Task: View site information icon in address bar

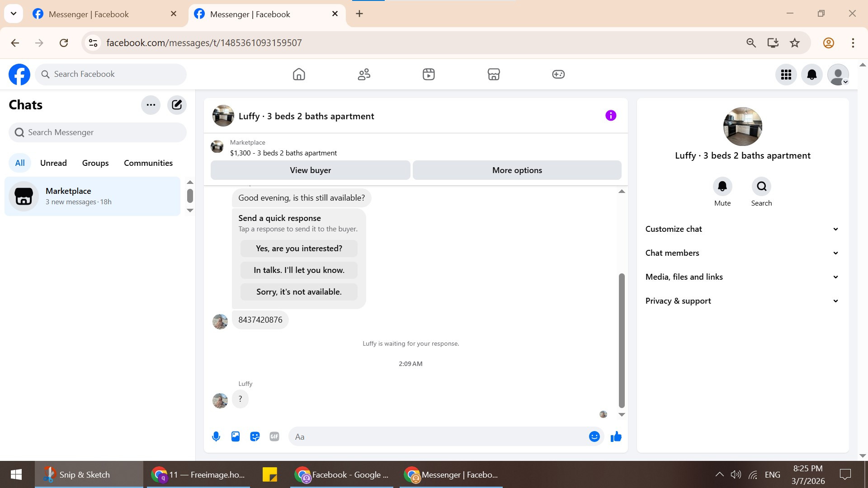Action: click(x=93, y=43)
